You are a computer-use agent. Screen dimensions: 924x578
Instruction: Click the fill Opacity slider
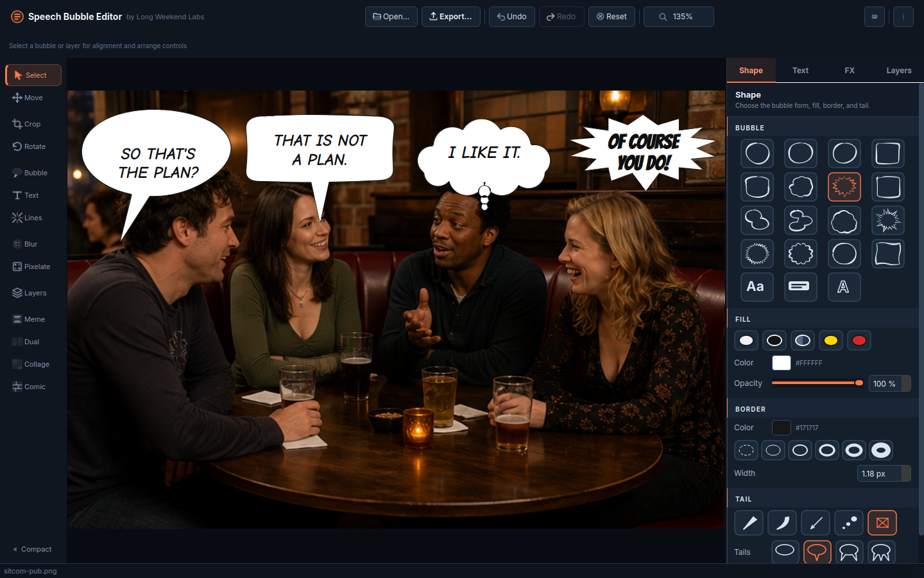pos(817,383)
